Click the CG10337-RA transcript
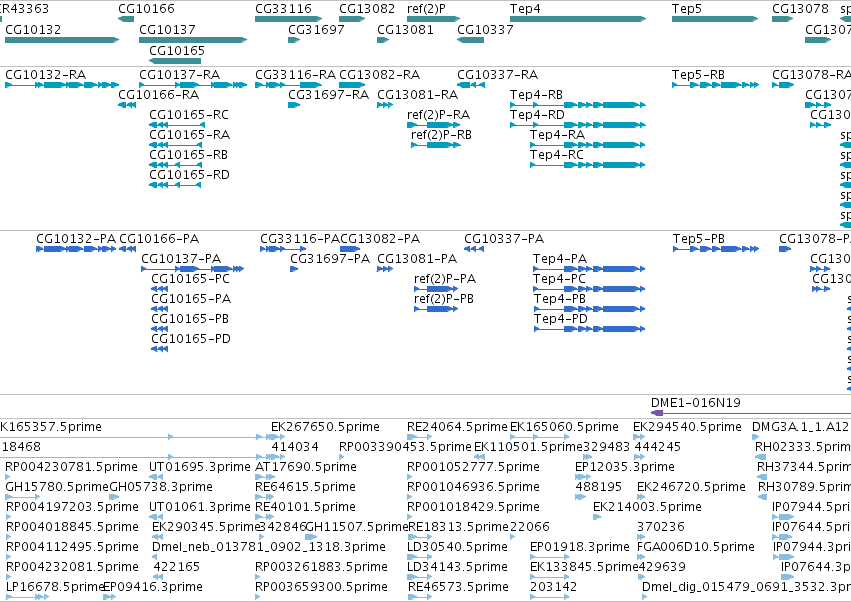 pyautogui.click(x=471, y=85)
